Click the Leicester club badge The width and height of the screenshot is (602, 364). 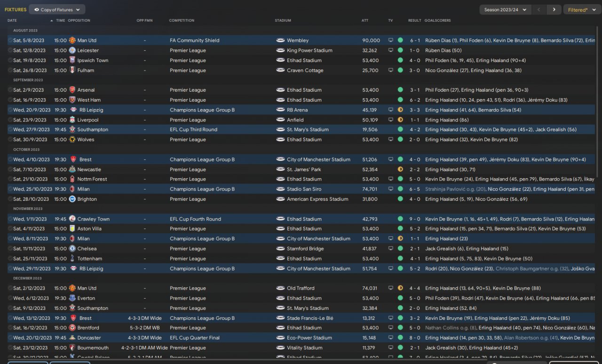[x=72, y=50]
